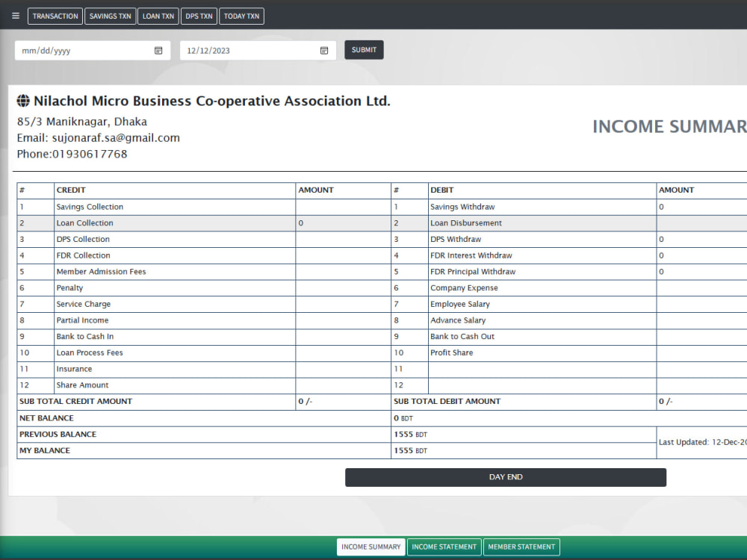
Task: View the TODAY TXN tab
Action: pos(241,16)
